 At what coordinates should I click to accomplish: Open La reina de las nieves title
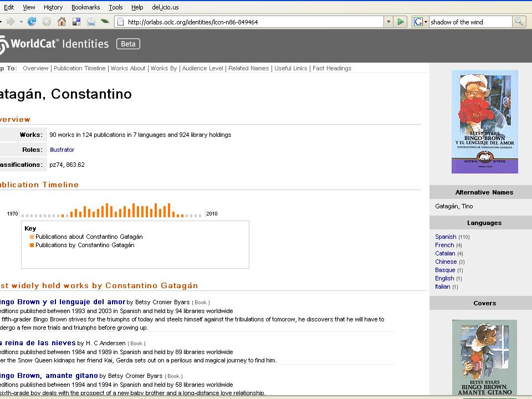coord(38,343)
